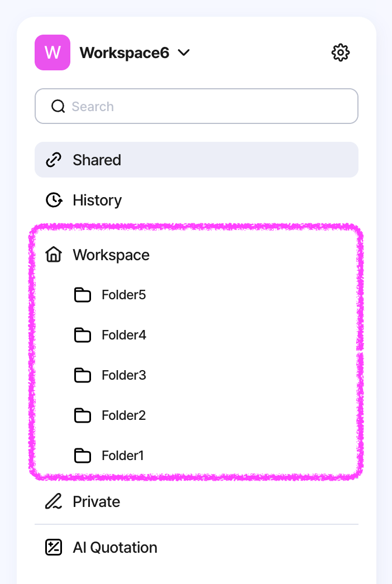392x584 pixels.
Task: Click the Folder5 folder icon
Action: [82, 295]
